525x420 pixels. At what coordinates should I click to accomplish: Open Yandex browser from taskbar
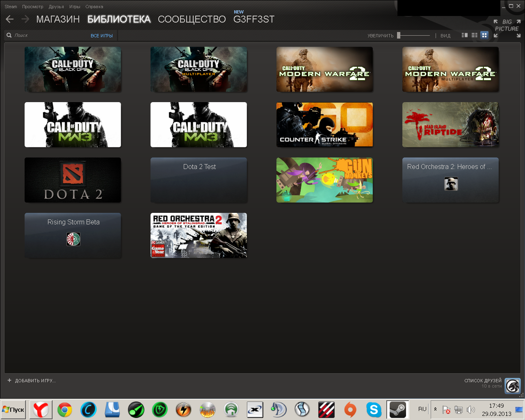point(41,409)
